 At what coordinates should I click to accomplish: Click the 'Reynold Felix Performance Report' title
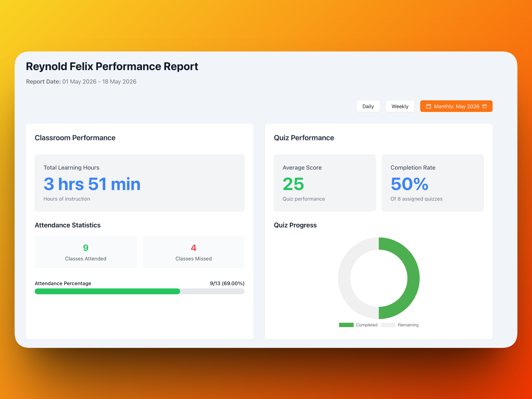click(112, 66)
